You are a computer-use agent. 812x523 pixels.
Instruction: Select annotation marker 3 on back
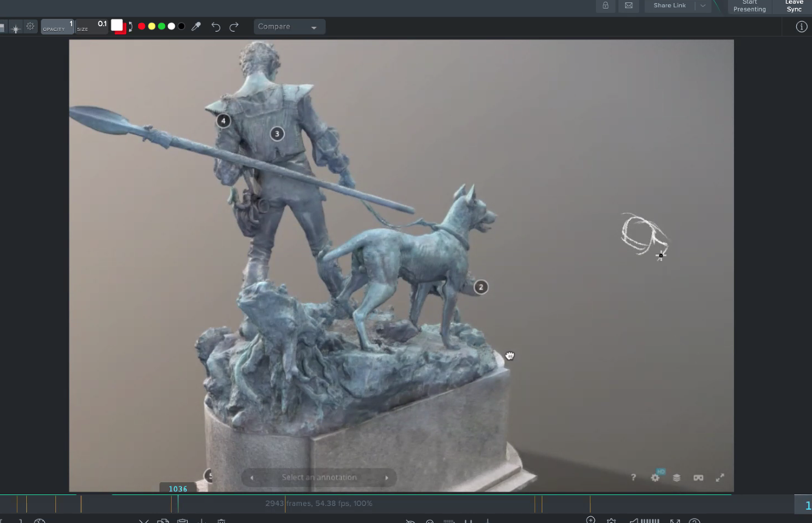277,134
